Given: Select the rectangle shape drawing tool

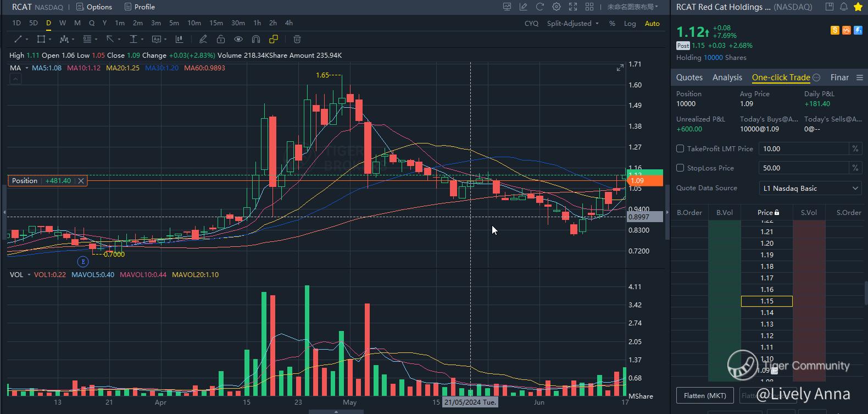Looking at the screenshot, I should tap(41, 39).
